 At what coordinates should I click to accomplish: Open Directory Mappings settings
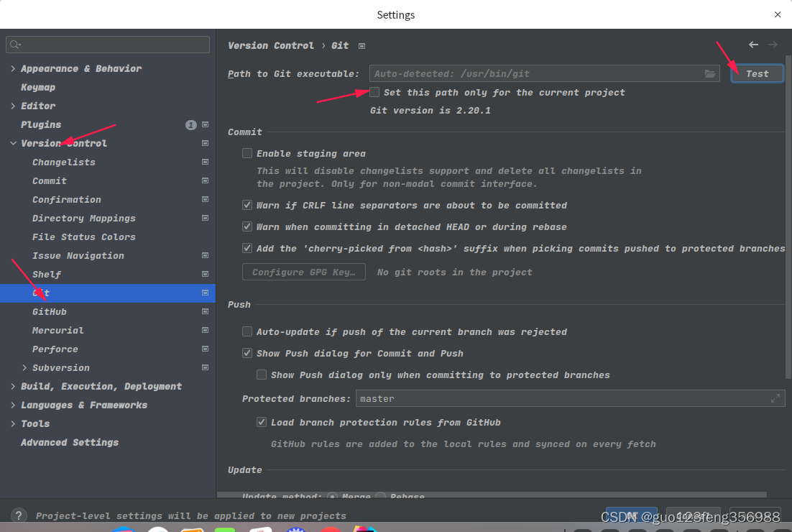pos(84,219)
